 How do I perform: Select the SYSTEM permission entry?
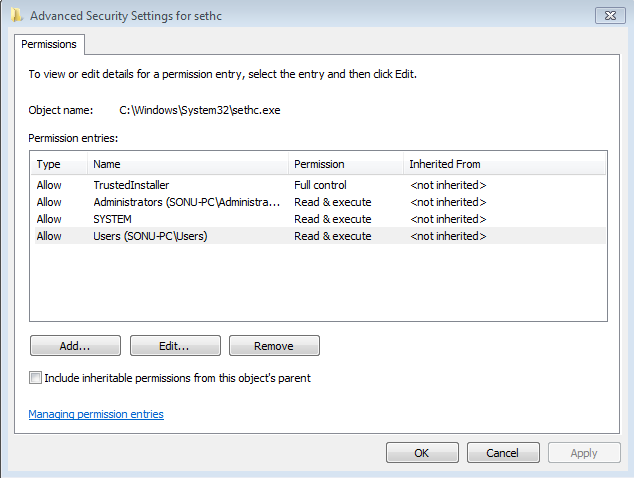point(320,219)
